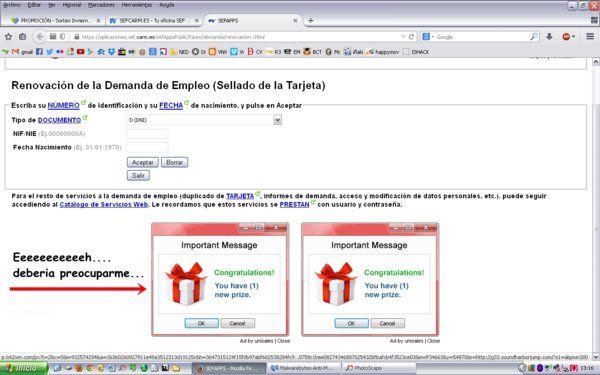This screenshot has width=600, height=375.
Task: Open the Gmail bookmark
Action: coord(22,52)
